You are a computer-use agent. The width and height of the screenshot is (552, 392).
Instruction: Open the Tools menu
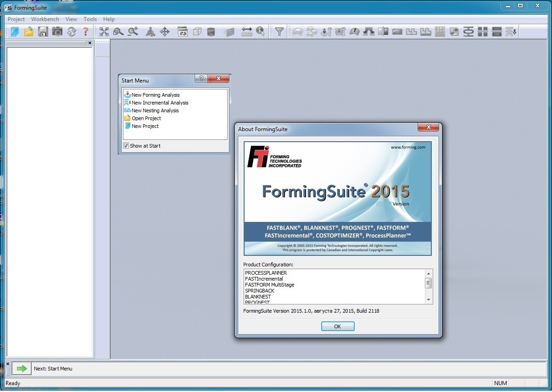(90, 19)
